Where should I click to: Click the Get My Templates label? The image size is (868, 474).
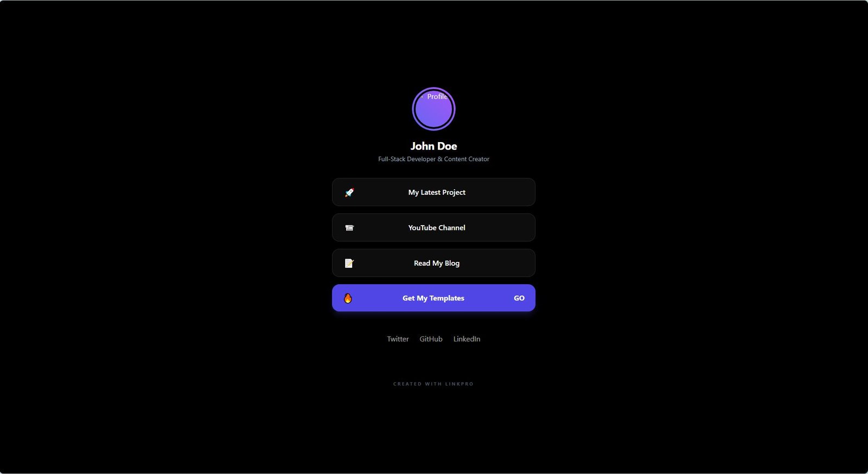(x=433, y=298)
